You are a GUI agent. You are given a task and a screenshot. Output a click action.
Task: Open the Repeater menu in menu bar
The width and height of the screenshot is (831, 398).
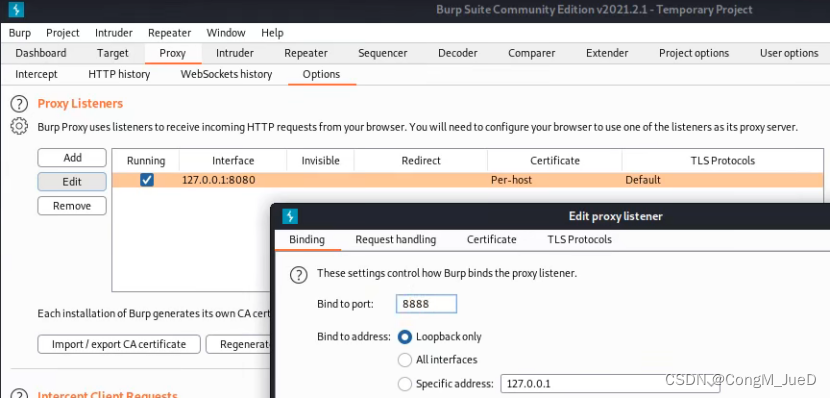(x=169, y=33)
